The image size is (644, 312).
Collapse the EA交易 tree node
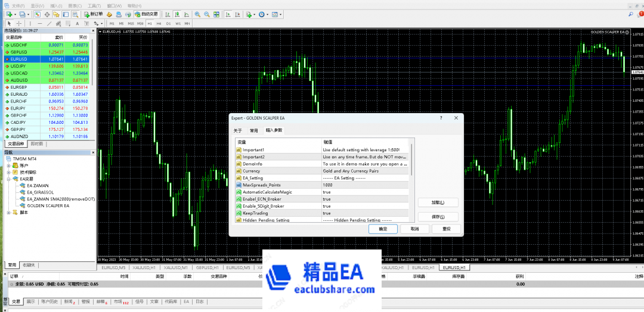tap(9, 179)
